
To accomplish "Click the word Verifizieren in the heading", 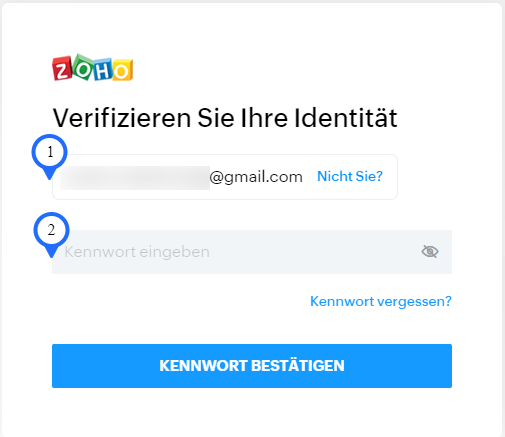I will pyautogui.click(x=122, y=118).
